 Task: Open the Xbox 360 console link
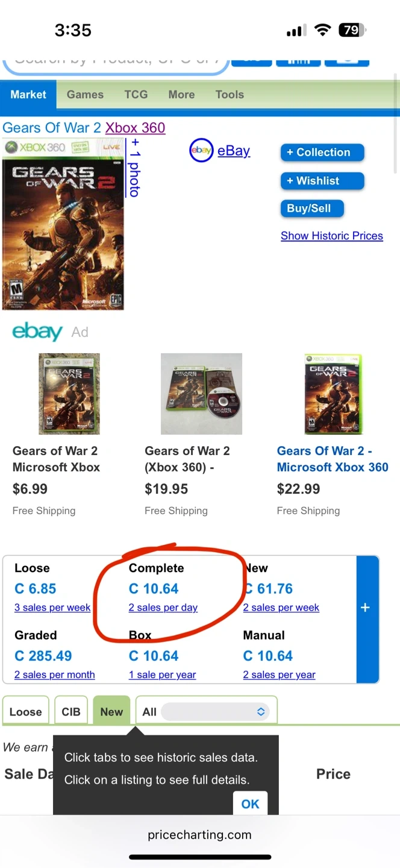(x=135, y=128)
